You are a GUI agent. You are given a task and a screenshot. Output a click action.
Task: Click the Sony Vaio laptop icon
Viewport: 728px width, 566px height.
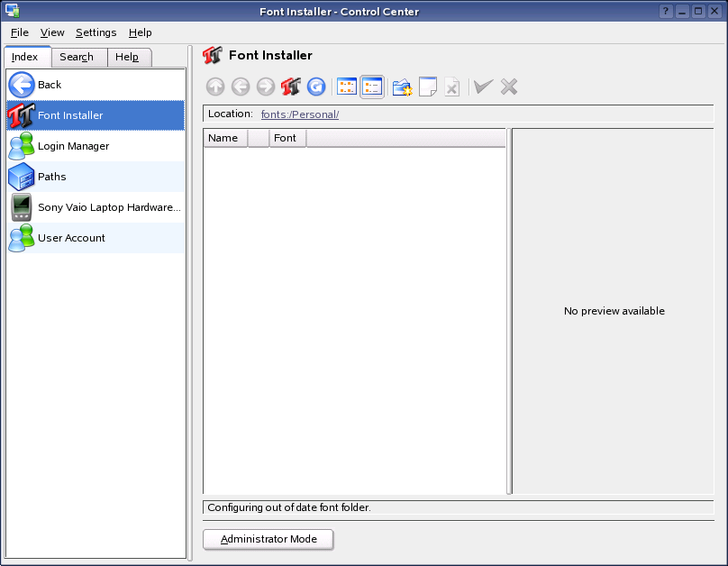coord(22,207)
